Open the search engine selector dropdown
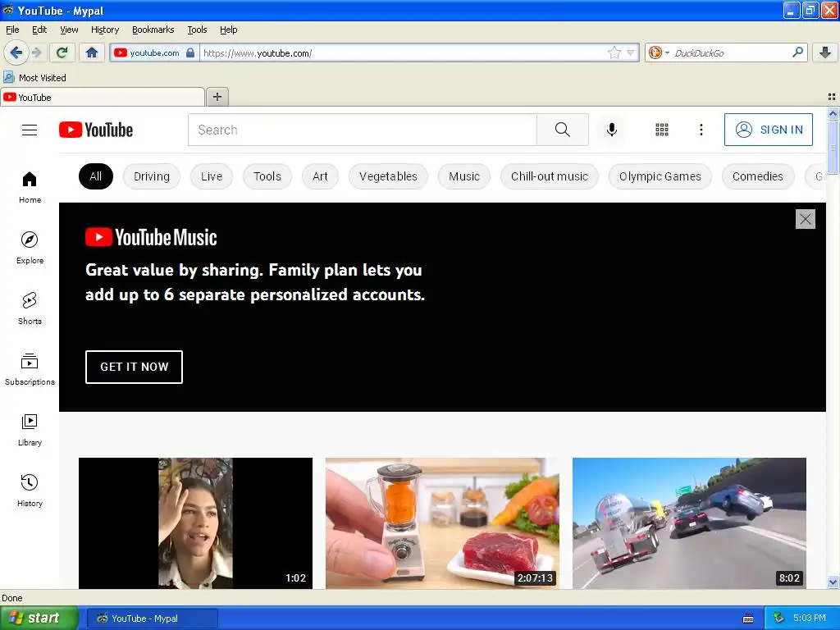 click(659, 52)
